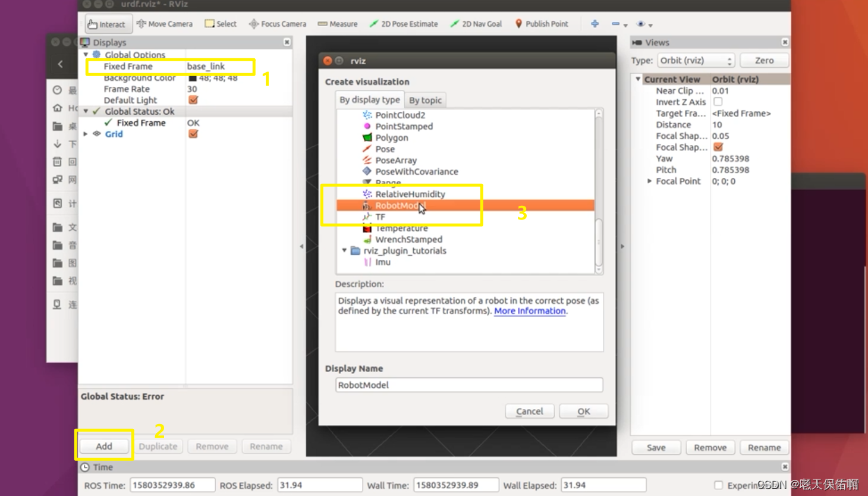Viewport: 868px width, 496px height.
Task: Click Remove in the Views panel
Action: pyautogui.click(x=710, y=448)
